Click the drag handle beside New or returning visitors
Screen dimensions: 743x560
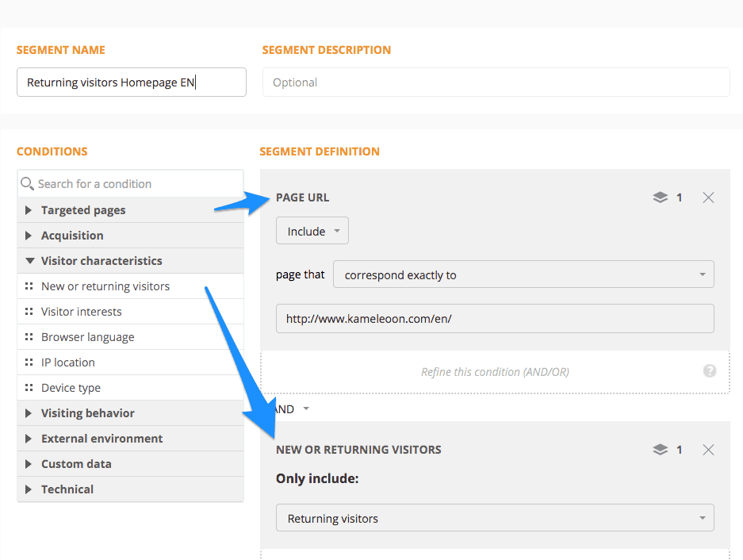tap(29, 286)
